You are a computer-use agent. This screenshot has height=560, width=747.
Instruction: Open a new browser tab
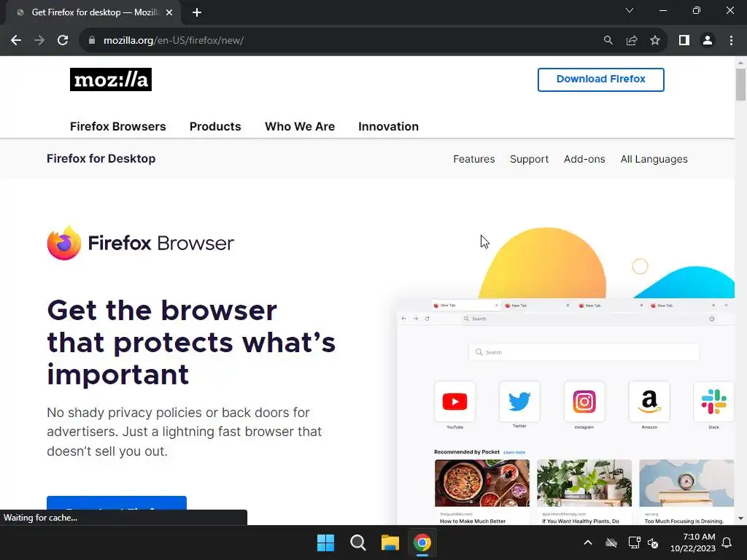(x=197, y=13)
